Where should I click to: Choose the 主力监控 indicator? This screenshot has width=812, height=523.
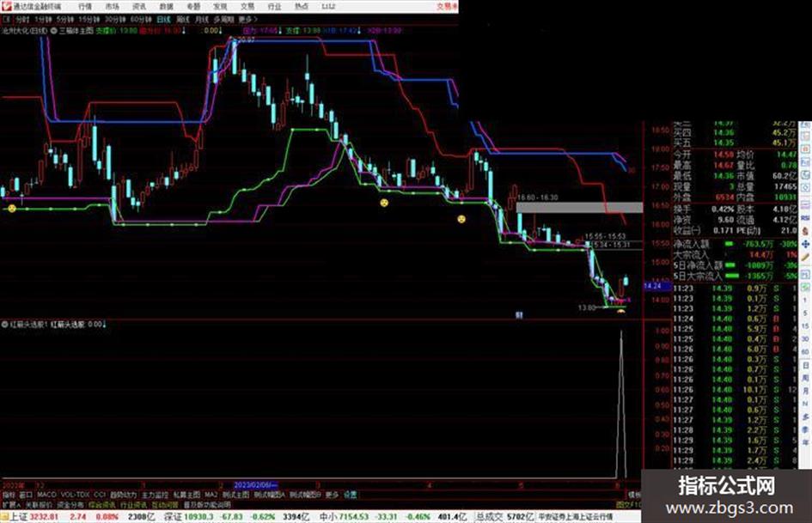[x=155, y=495]
